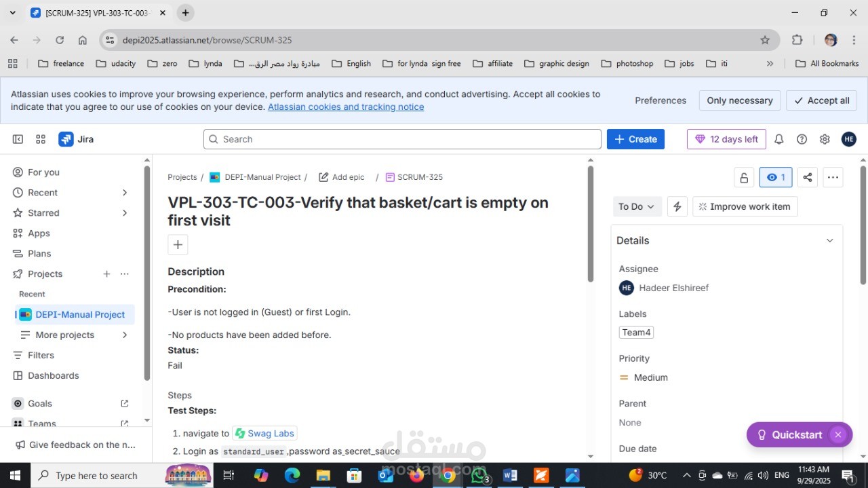Click Add epic in the breadcrumb

click(342, 177)
